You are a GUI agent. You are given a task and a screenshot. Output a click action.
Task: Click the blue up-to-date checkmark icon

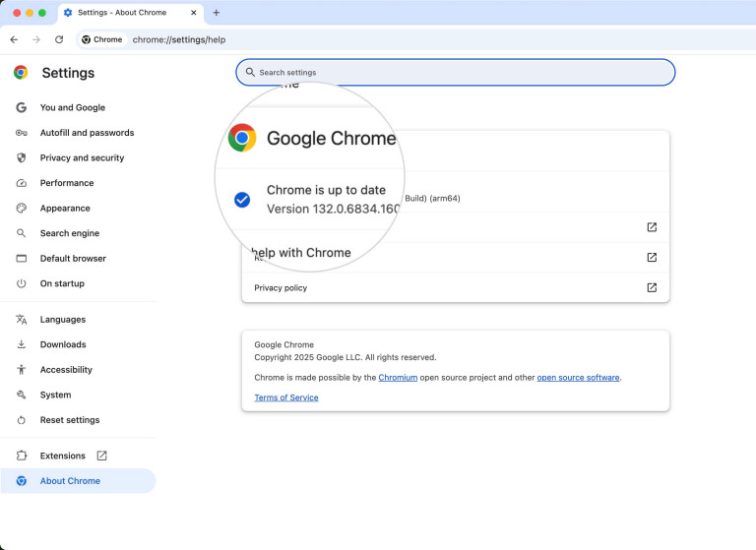pos(242,200)
